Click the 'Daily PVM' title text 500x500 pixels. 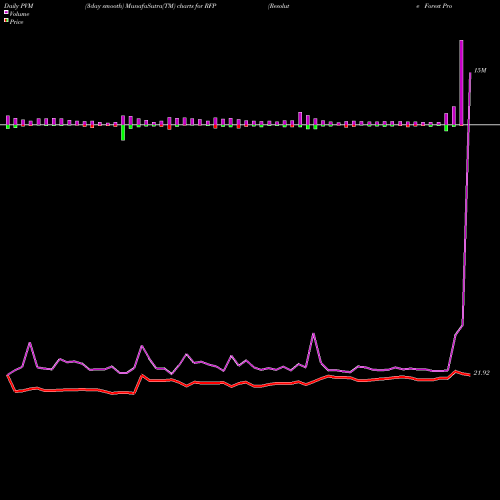[19, 6]
